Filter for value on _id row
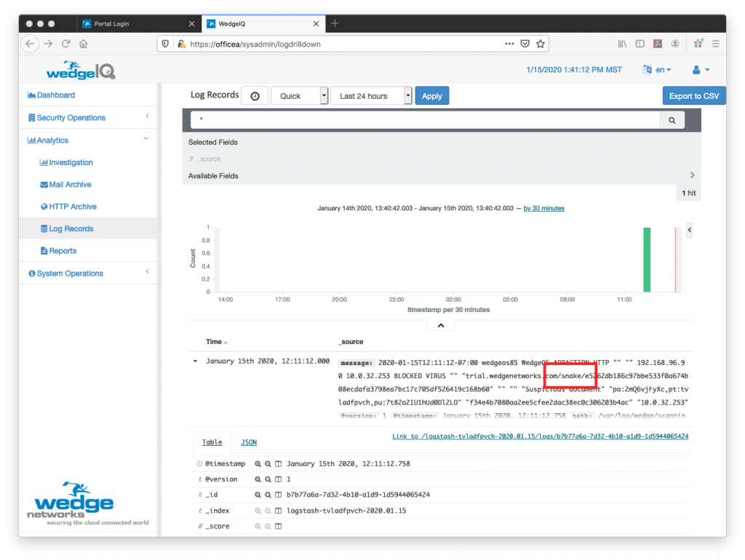The height and width of the screenshot is (560, 745). (x=258, y=495)
